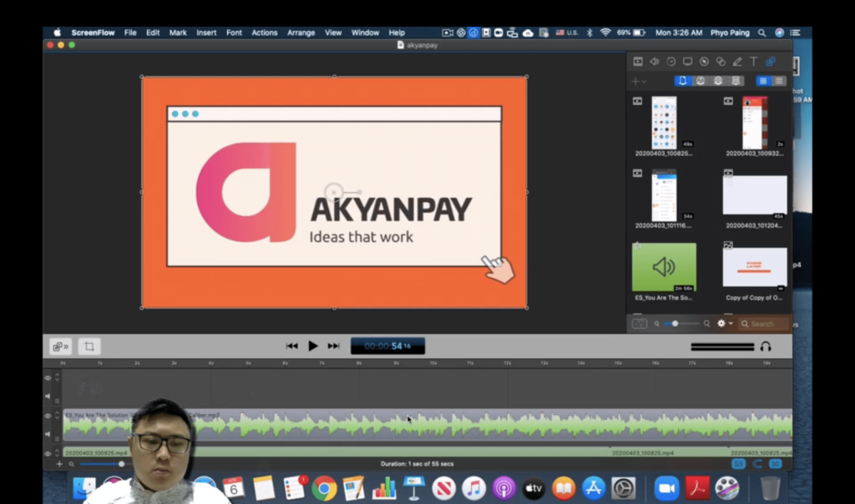Open the Edit menu
855x504 pixels.
153,33
